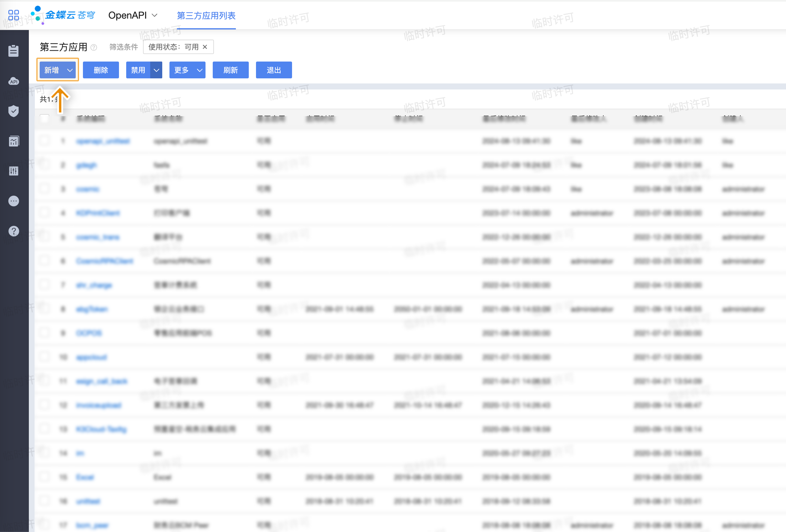This screenshot has width=786, height=532.
Task: Click the sliders settings sidebar icon
Action: (x=14, y=171)
